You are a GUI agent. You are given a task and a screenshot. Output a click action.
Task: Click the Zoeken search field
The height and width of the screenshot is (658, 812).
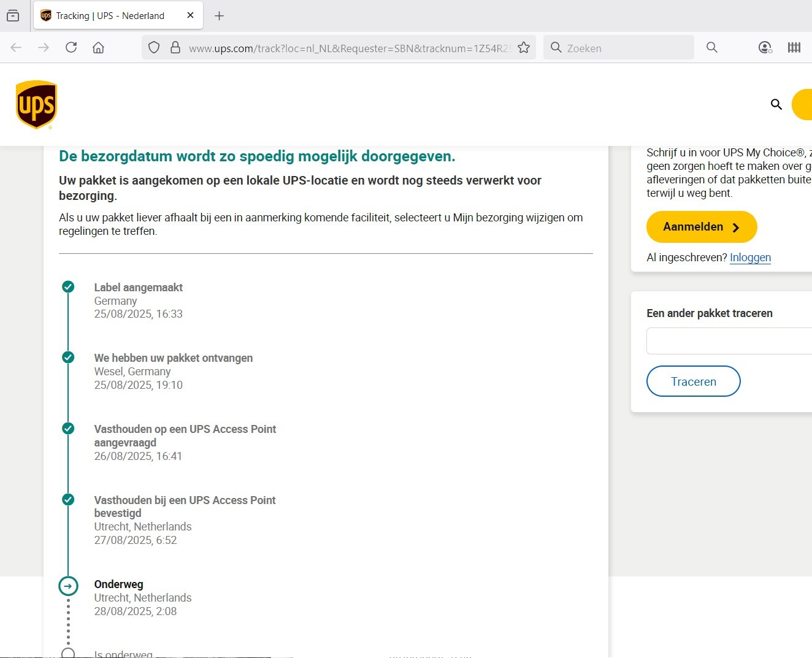[619, 48]
